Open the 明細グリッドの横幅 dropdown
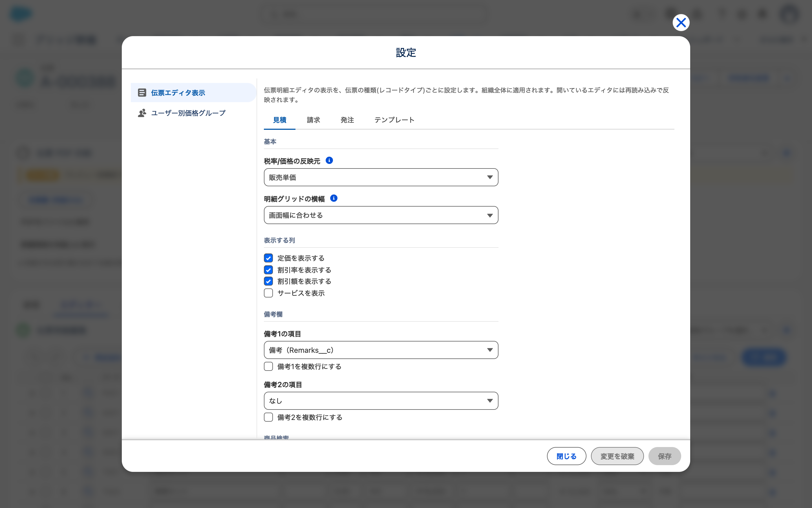The image size is (812, 508). pos(381,215)
